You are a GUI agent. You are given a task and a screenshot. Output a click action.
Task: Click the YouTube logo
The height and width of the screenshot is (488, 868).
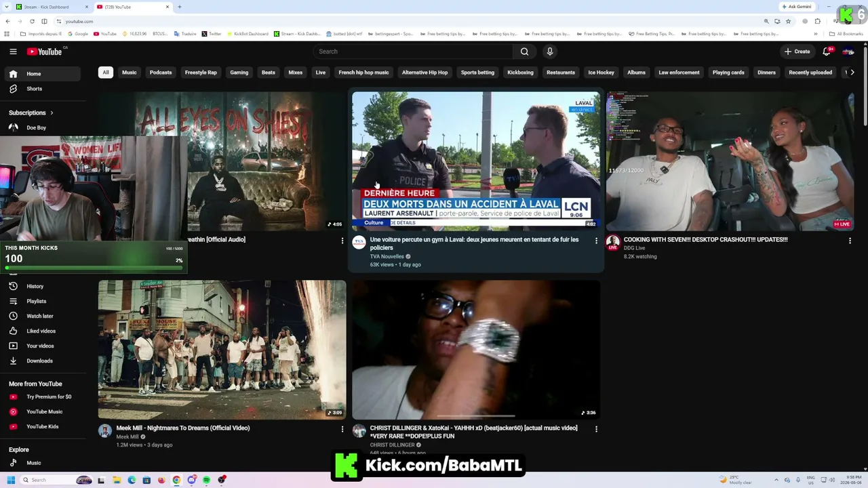(46, 52)
